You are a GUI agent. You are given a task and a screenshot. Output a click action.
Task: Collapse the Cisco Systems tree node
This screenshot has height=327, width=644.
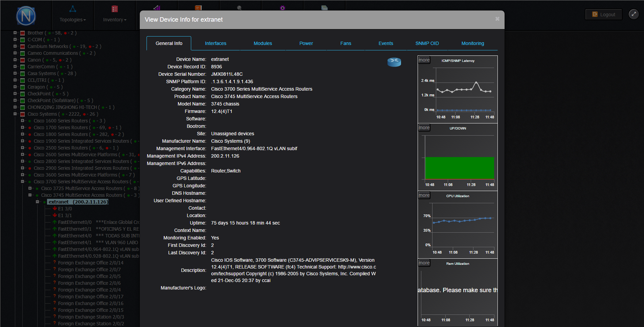coord(15,114)
